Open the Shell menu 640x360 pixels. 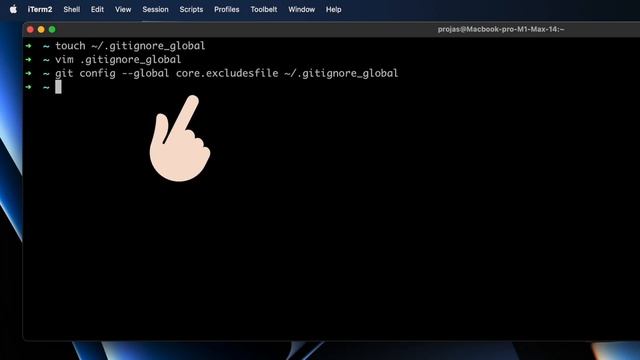click(x=71, y=9)
